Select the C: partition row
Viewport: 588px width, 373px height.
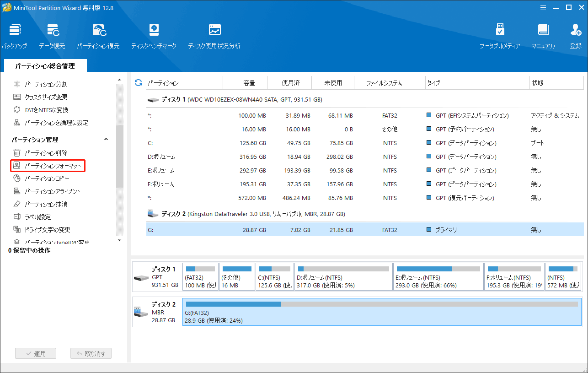365,143
